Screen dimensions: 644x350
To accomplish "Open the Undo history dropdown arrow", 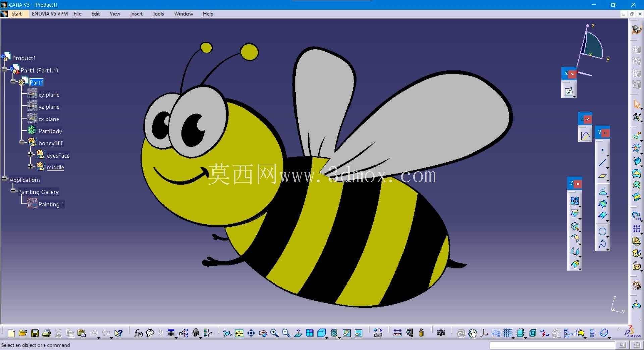I will click(99, 338).
